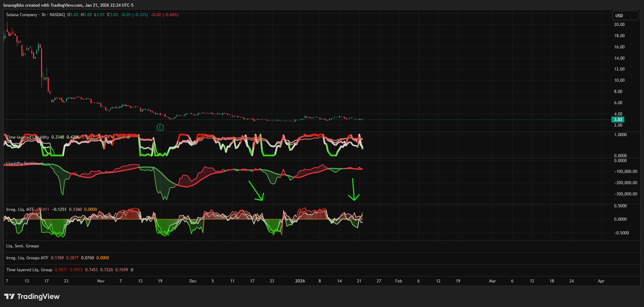Screen dimensions: 644x307
Task: Select the right green downward arrow drawing
Action: tap(353, 189)
